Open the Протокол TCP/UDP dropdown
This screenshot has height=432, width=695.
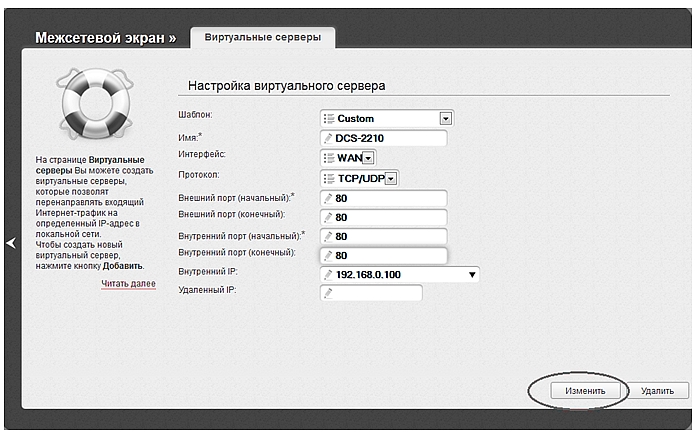391,178
